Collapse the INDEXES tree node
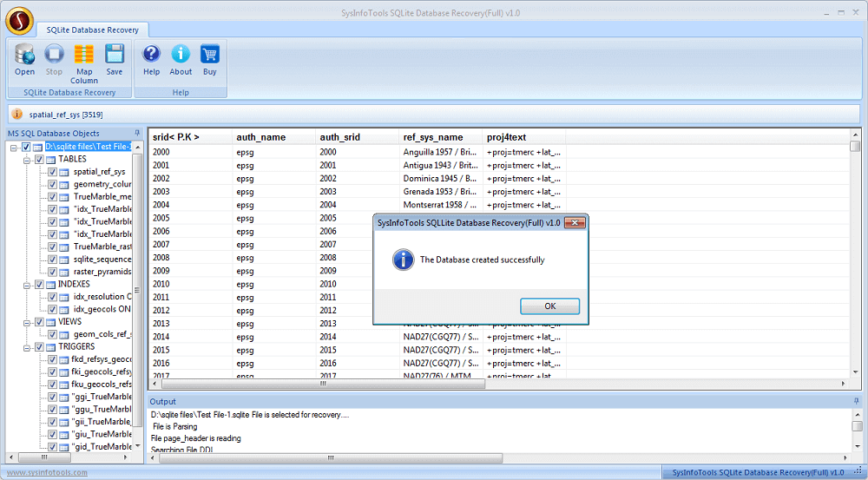This screenshot has width=868, height=480. click(x=27, y=285)
